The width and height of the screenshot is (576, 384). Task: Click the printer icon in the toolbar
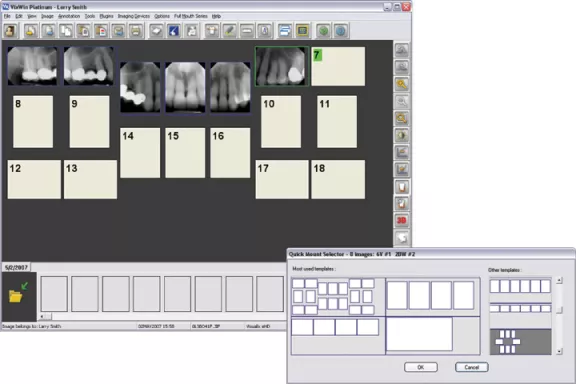point(136,31)
